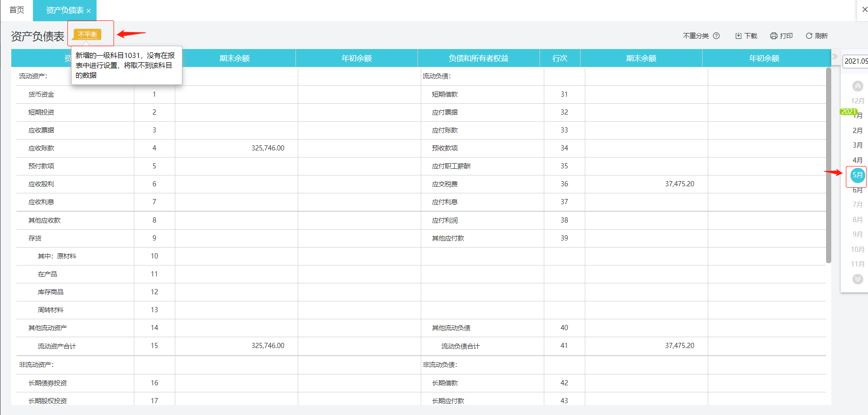Select the 应收股利 row label
Screen dimensions: 868x415
(41, 184)
